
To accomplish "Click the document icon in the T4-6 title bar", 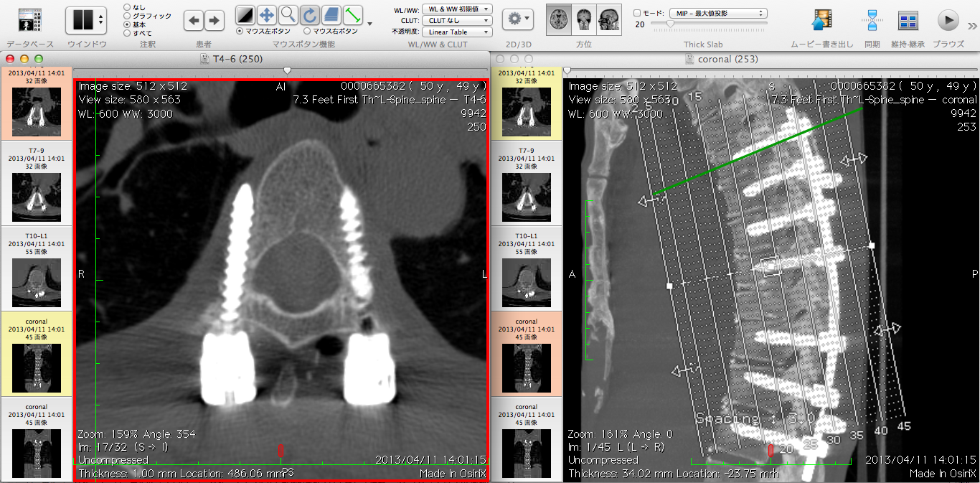I will [205, 59].
